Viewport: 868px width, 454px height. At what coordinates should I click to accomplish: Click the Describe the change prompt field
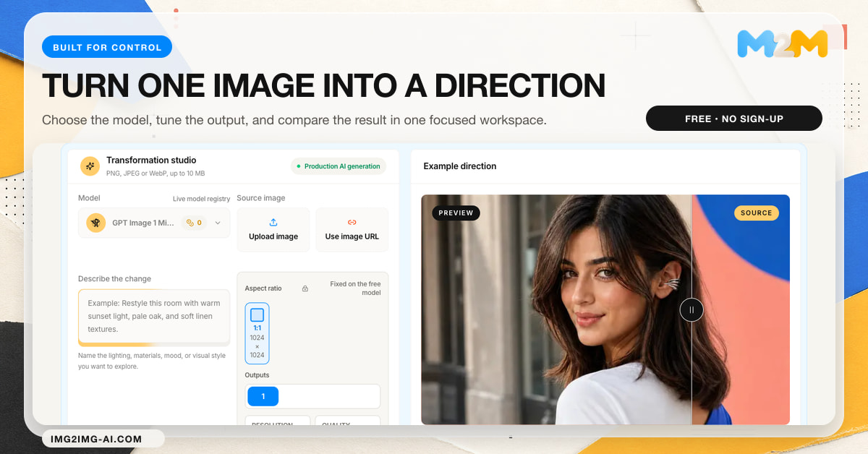[154, 316]
